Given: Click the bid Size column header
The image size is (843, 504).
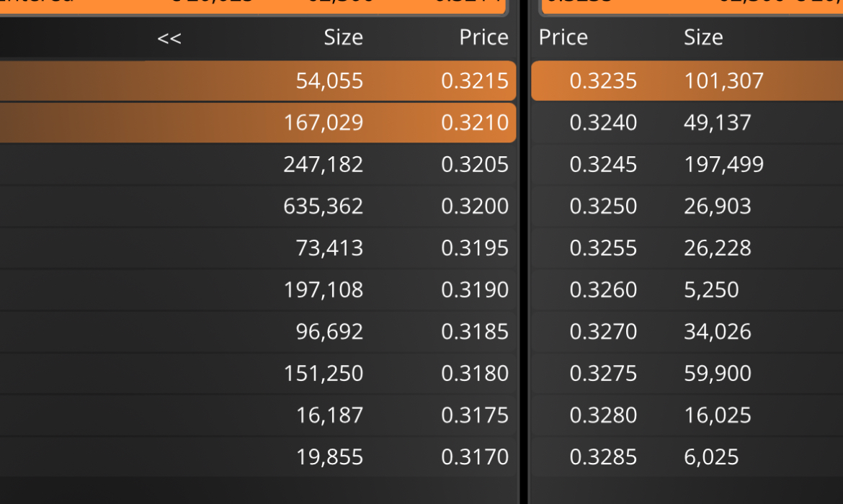Looking at the screenshot, I should coord(343,37).
